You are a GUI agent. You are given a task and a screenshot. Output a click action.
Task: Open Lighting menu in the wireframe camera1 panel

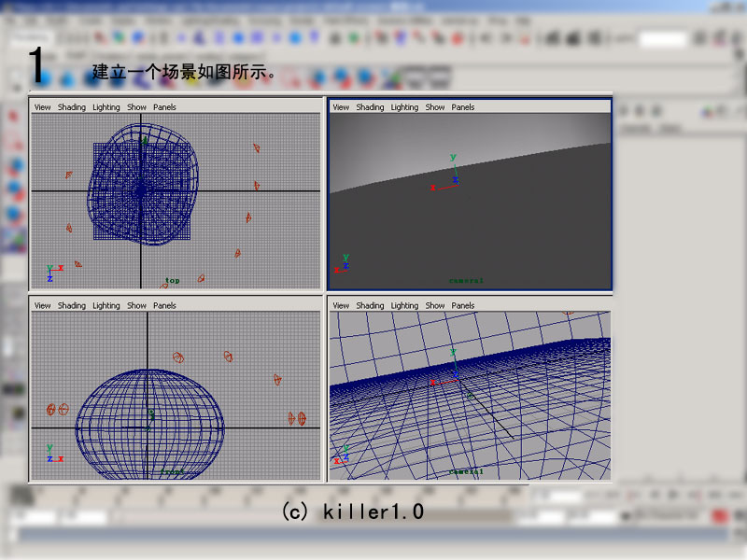[404, 306]
